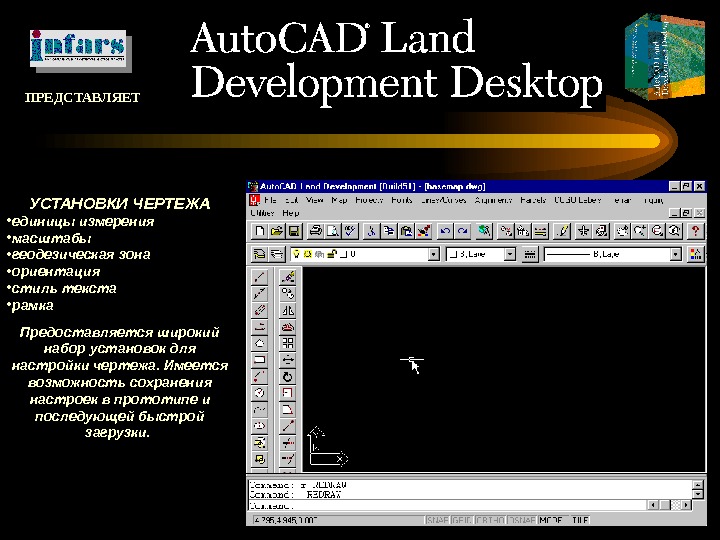
Task: Run the spell check icon
Action: [x=350, y=231]
